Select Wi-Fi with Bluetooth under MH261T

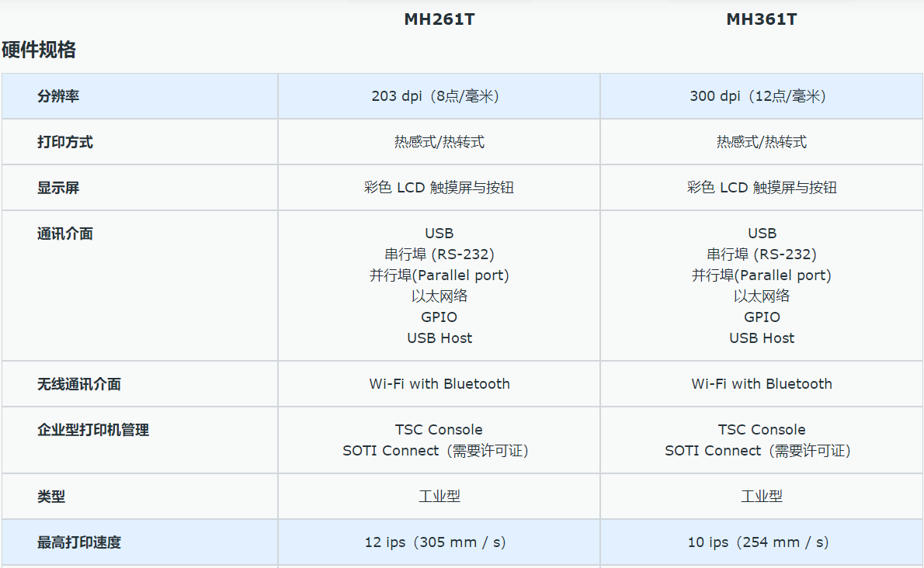point(439,383)
